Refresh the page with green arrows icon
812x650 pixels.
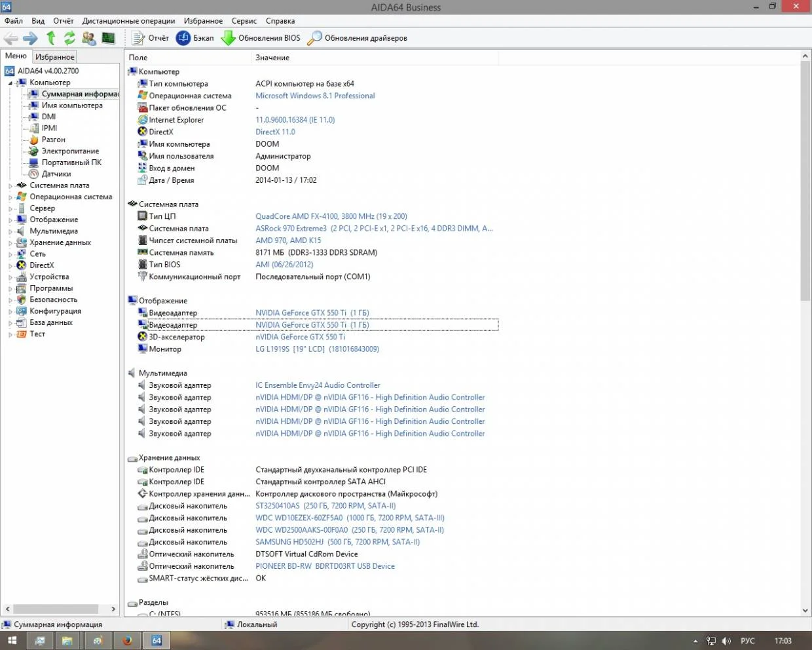(69, 38)
